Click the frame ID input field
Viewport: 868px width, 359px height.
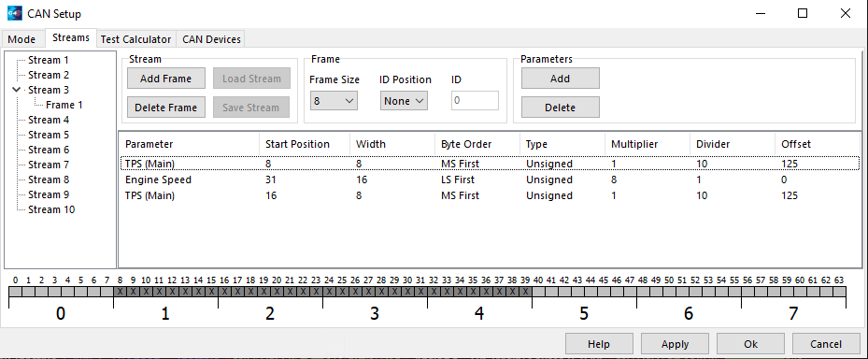(x=475, y=101)
